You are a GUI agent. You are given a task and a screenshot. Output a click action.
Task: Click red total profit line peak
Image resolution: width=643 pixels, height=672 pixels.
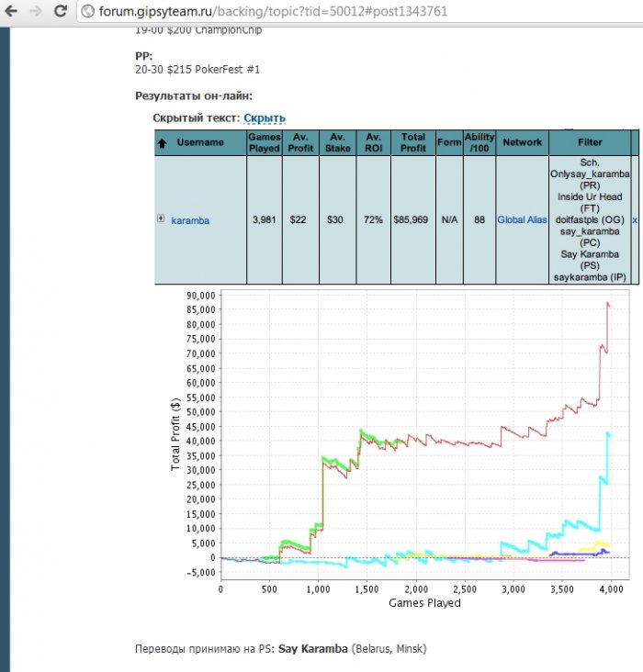(608, 304)
